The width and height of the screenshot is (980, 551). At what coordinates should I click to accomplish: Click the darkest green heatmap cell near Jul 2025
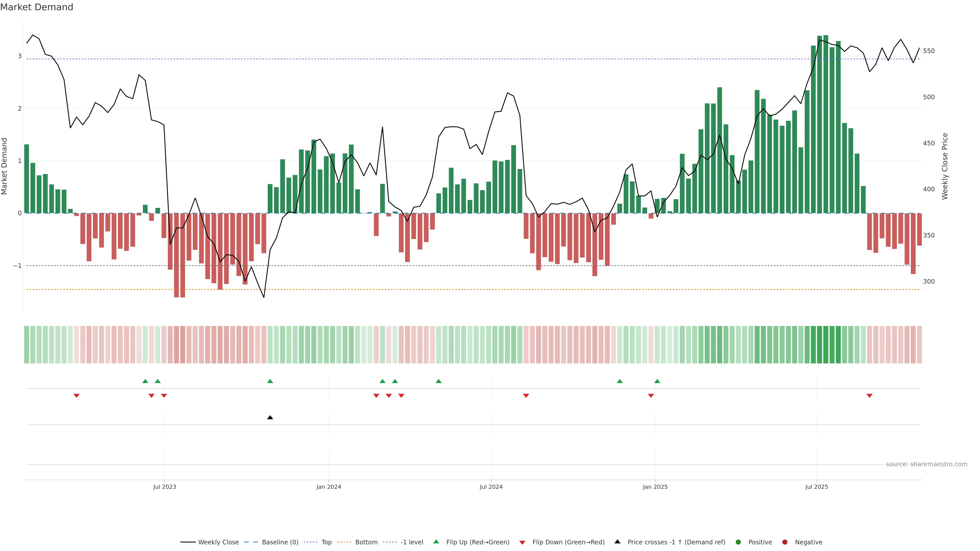(826, 345)
